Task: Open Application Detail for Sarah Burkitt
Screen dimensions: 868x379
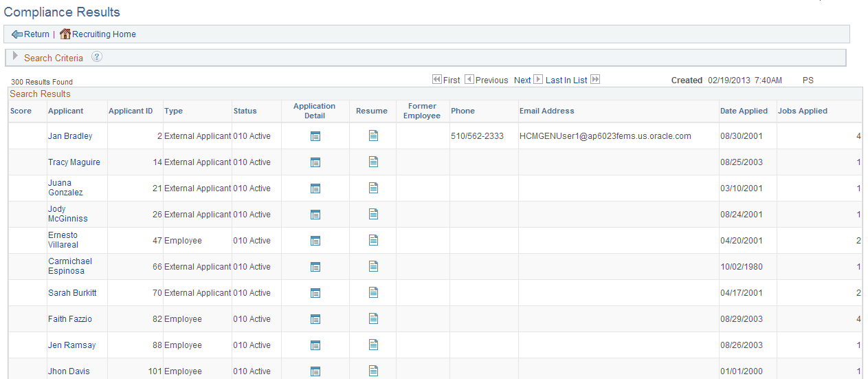Action: (315, 293)
